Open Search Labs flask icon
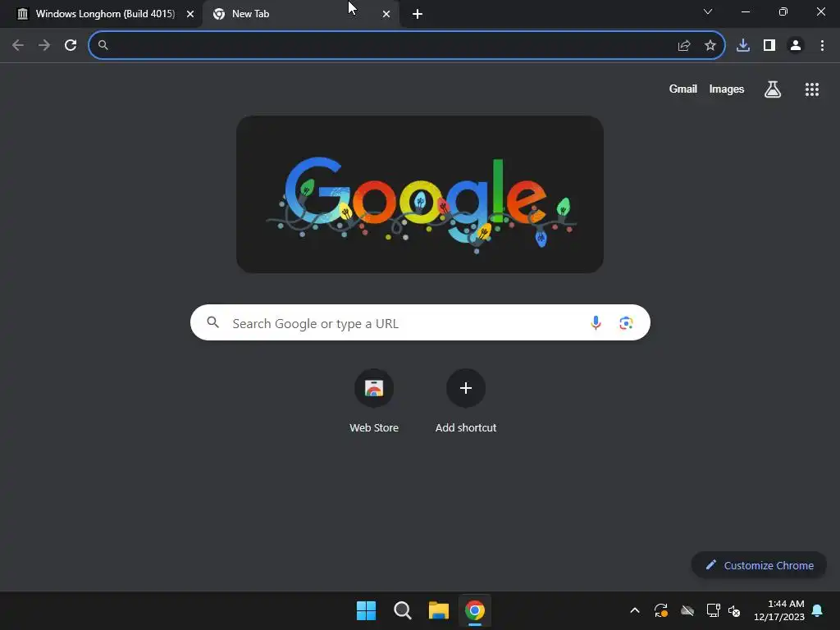Screen dimensions: 840x630 773,89
